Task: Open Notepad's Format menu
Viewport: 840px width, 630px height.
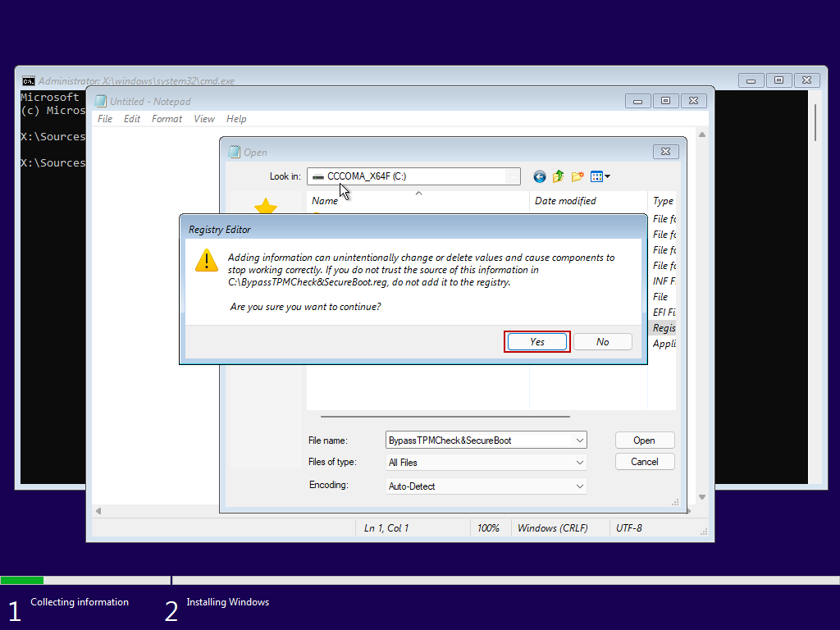Action: (167, 119)
